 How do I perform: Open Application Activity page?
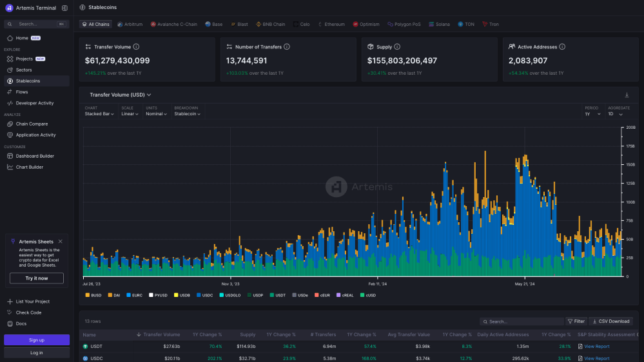37,135
